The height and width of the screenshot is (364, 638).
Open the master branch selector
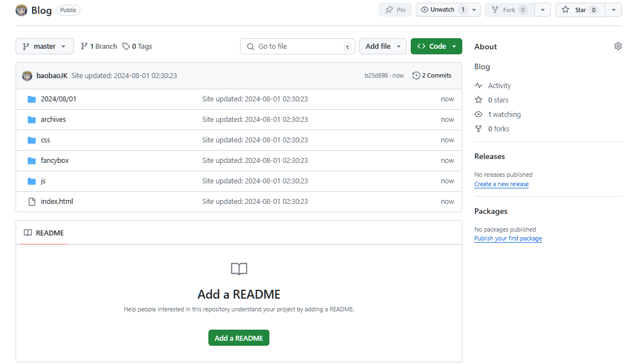44,47
